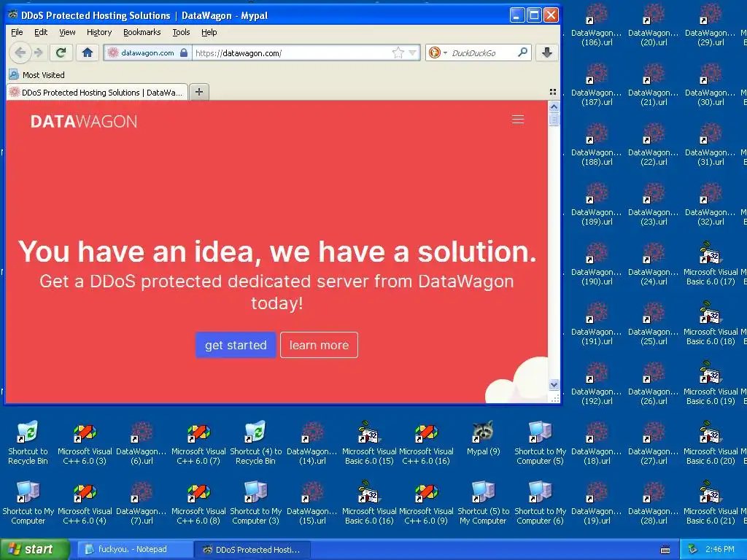Open the History menu
Screen dimensions: 747x560
coord(99,32)
